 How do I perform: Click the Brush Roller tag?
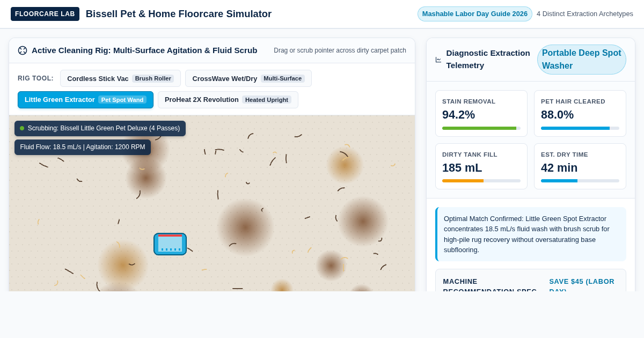153,78
